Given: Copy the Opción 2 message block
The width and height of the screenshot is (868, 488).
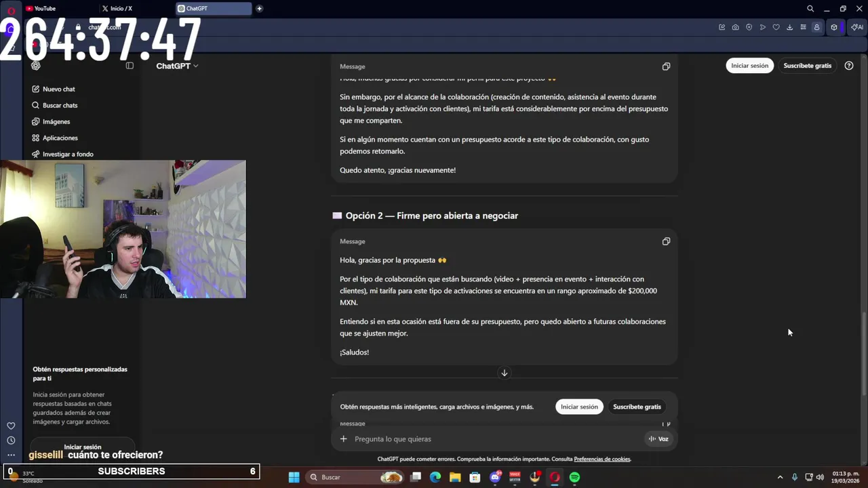Looking at the screenshot, I should coord(666,241).
